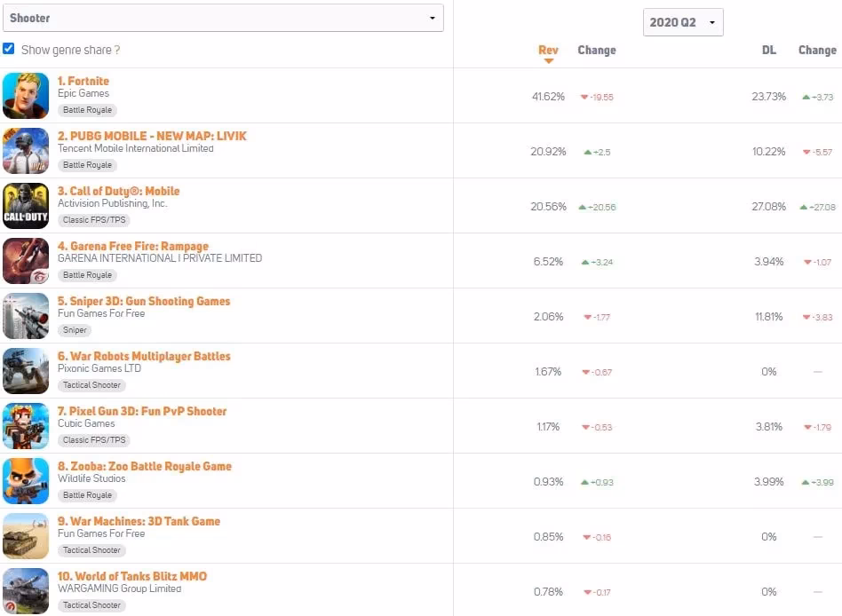Open Garena Free Fire: Rampage link
The image size is (842, 616).
[133, 246]
